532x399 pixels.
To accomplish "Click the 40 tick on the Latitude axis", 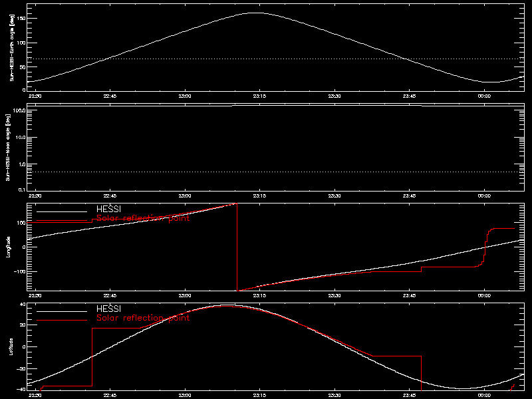I will tap(23, 305).
